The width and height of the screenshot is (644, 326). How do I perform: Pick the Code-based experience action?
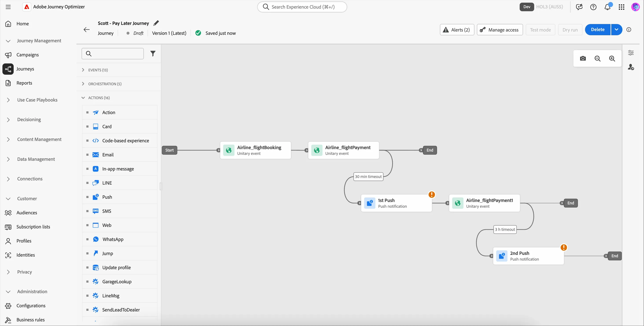(x=120, y=141)
